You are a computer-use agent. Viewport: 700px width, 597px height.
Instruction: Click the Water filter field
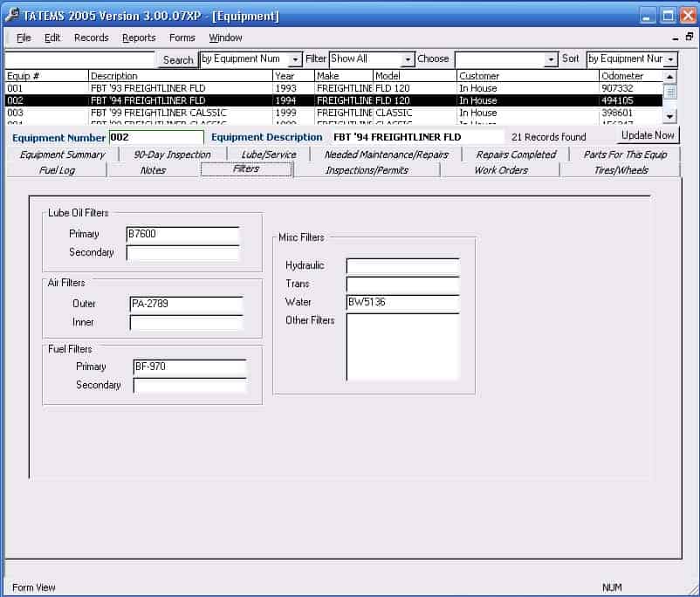tap(402, 302)
